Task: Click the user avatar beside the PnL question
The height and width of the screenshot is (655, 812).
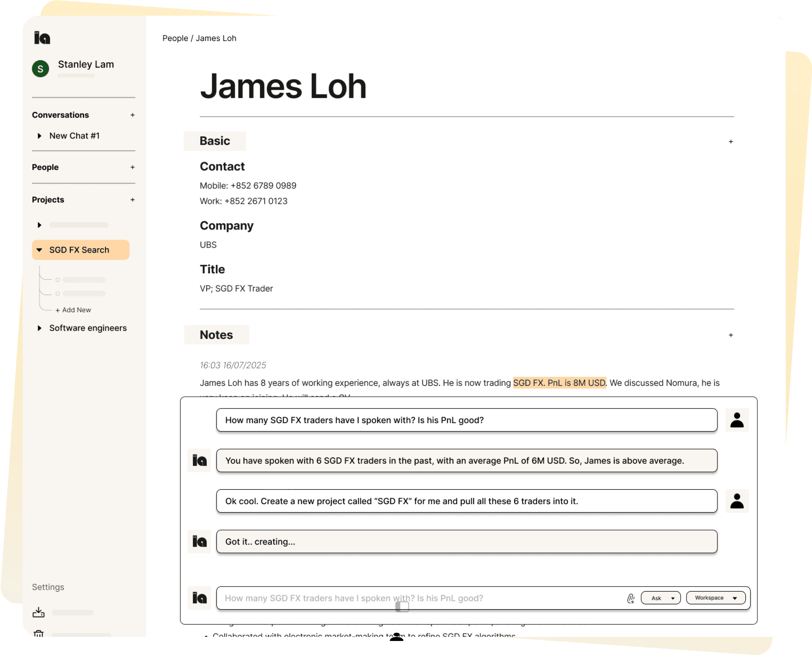Action: click(737, 420)
